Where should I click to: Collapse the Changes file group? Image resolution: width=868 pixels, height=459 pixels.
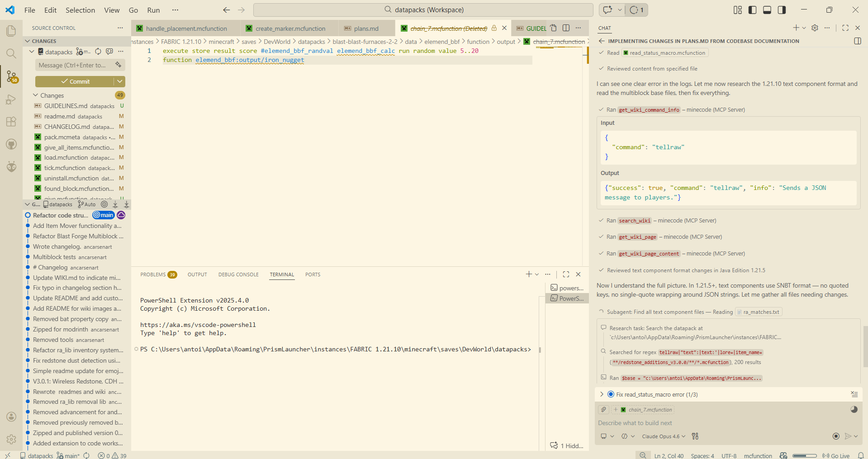coord(36,95)
